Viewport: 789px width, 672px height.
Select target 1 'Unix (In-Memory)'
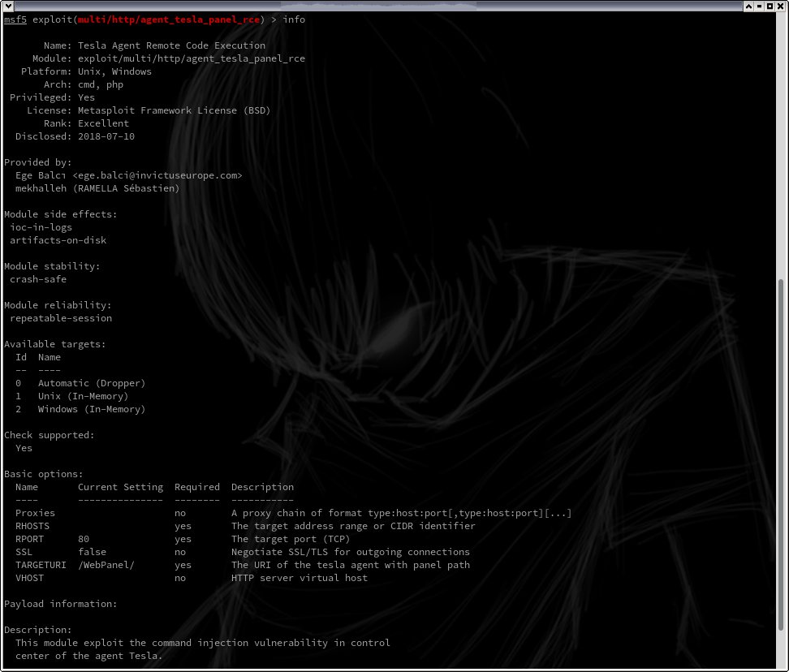(83, 396)
